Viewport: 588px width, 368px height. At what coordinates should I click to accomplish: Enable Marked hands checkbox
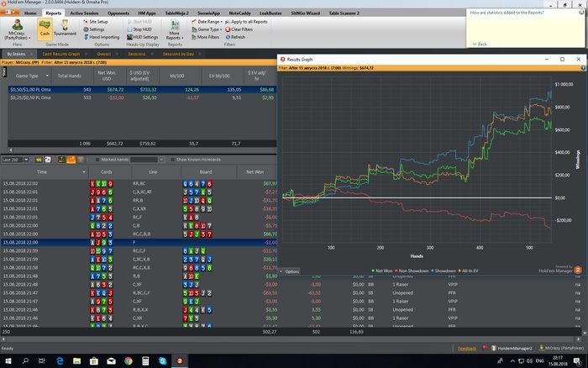(97, 160)
